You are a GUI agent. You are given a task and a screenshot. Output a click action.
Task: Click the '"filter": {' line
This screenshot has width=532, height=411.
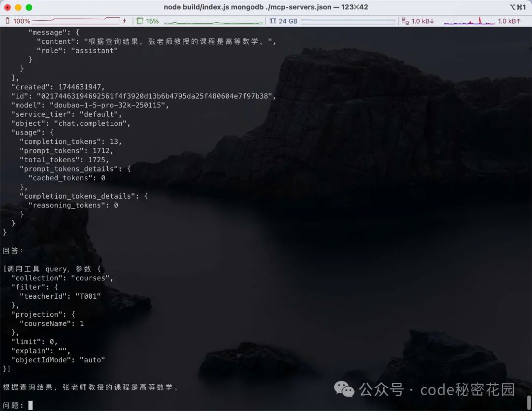pyautogui.click(x=34, y=287)
